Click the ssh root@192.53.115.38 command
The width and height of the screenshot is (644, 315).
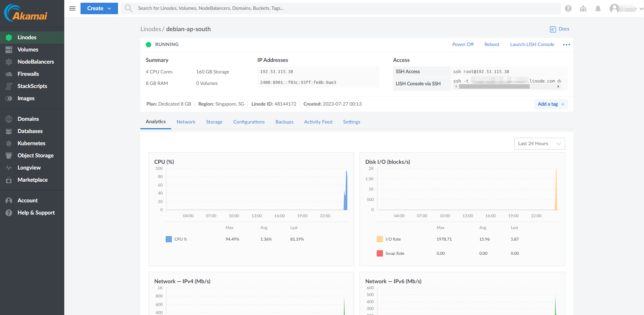coord(481,72)
